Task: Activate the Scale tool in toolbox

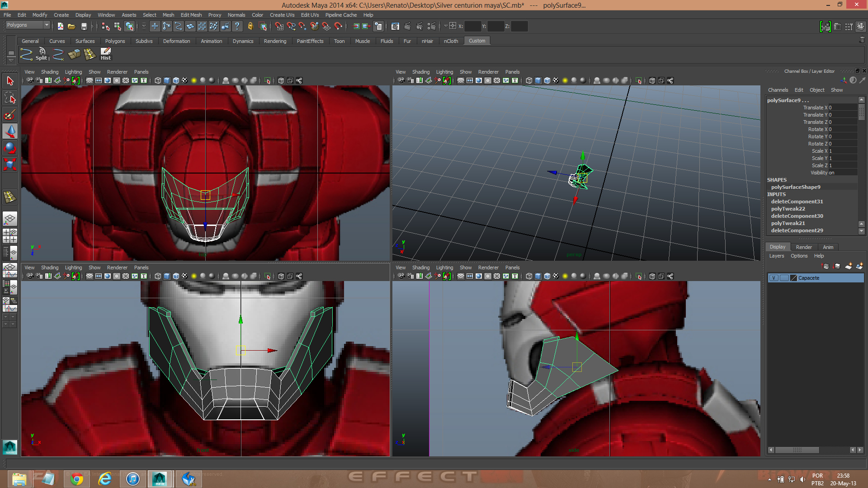Action: (10, 164)
